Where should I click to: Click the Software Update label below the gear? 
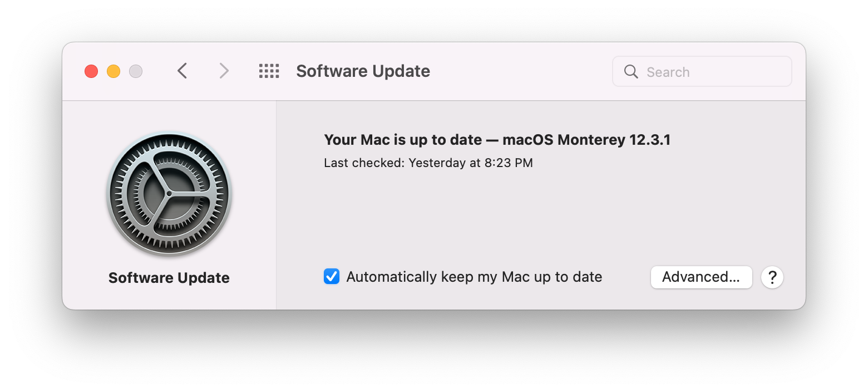(169, 277)
